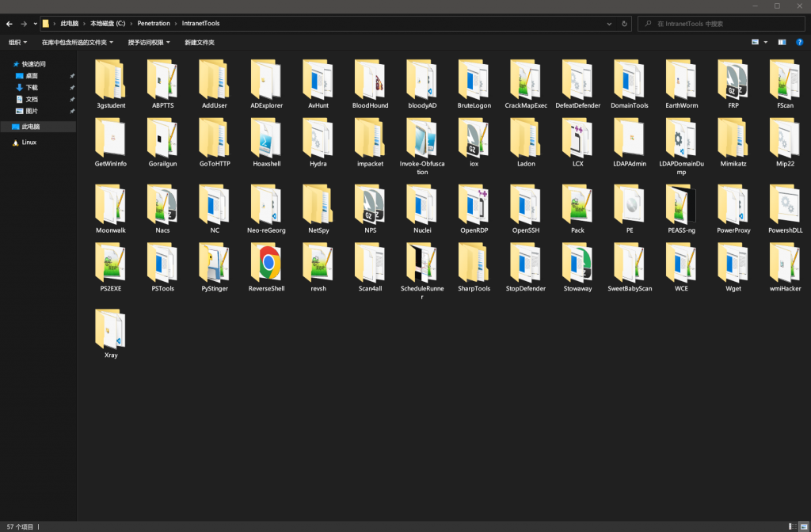Open 图片 in quick access
This screenshot has width=811, height=532.
(32, 111)
